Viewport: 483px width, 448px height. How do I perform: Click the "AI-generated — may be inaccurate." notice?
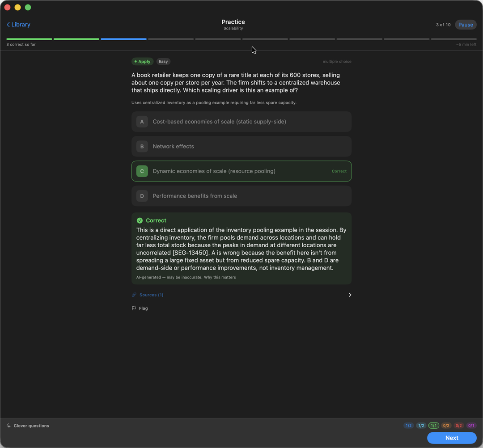(x=169, y=277)
